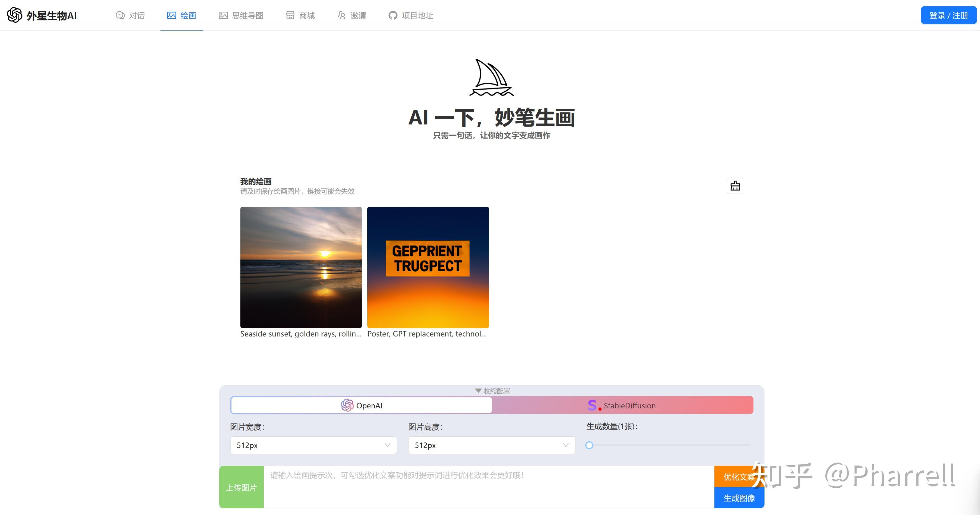Select the 绘画 drawing tab
Screen dimensions: 980x515
point(181,15)
